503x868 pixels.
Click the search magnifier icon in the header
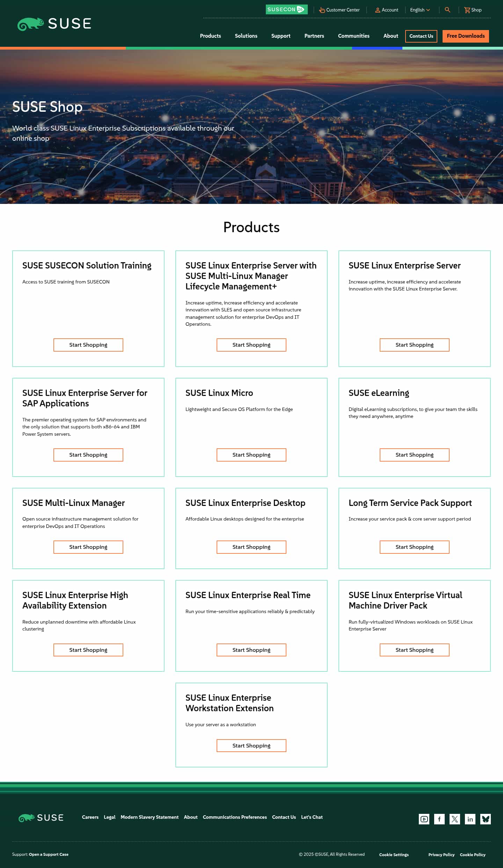(x=447, y=10)
